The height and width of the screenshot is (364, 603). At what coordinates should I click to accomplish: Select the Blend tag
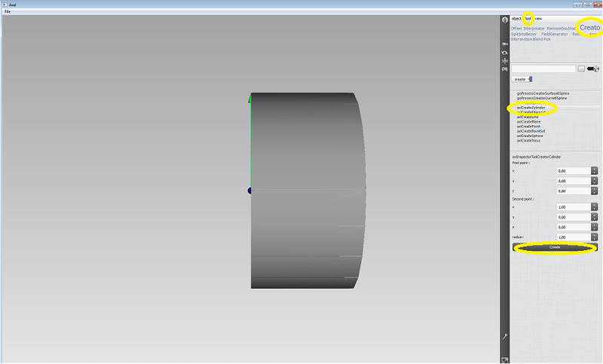point(537,39)
